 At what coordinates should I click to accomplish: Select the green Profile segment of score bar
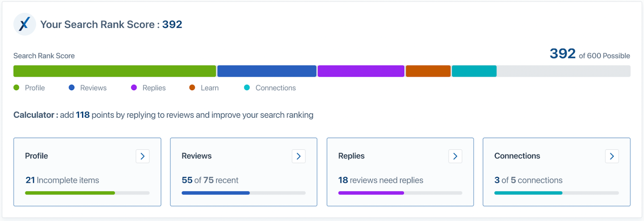pyautogui.click(x=115, y=71)
